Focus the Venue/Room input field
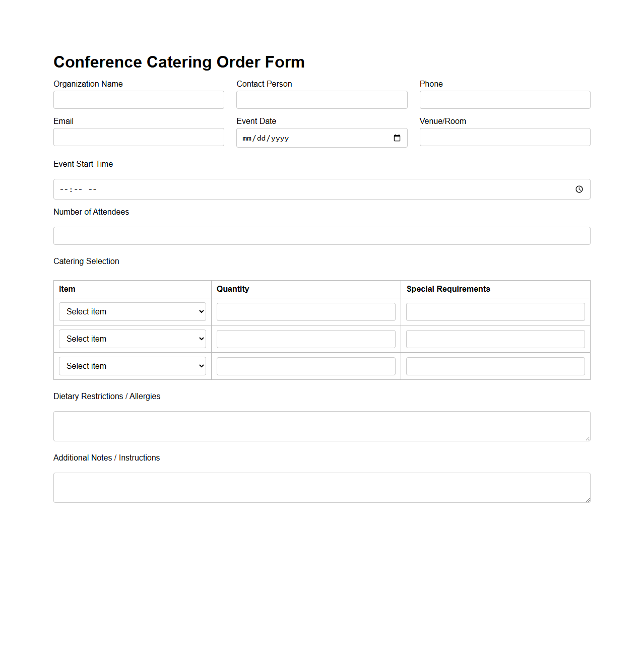 pyautogui.click(x=504, y=137)
